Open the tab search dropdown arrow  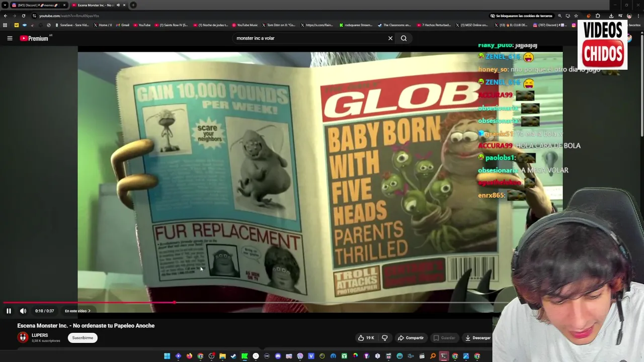(x=5, y=5)
